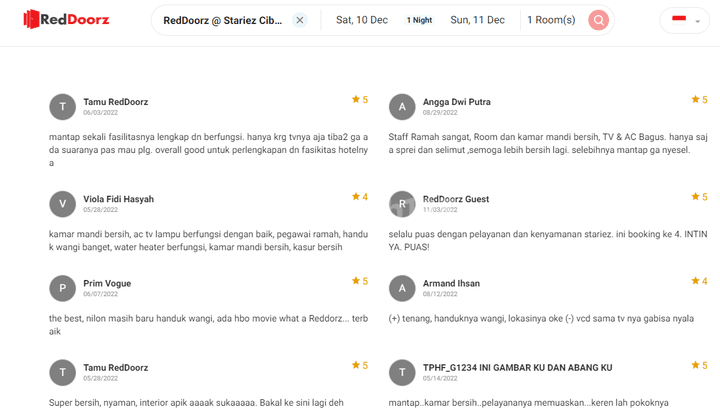Image resolution: width=720 pixels, height=420 pixels.
Task: Click reviewer name Prim Vogue
Action: point(107,284)
